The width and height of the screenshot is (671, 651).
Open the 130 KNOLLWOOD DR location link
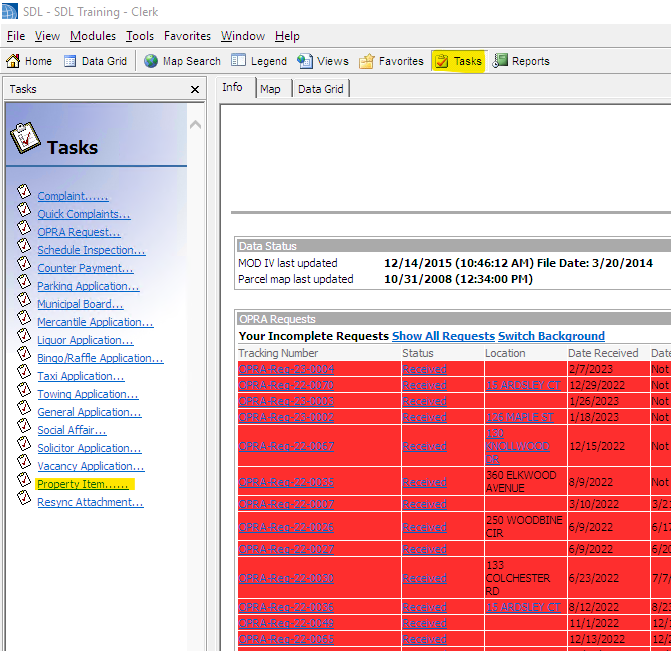(518, 446)
